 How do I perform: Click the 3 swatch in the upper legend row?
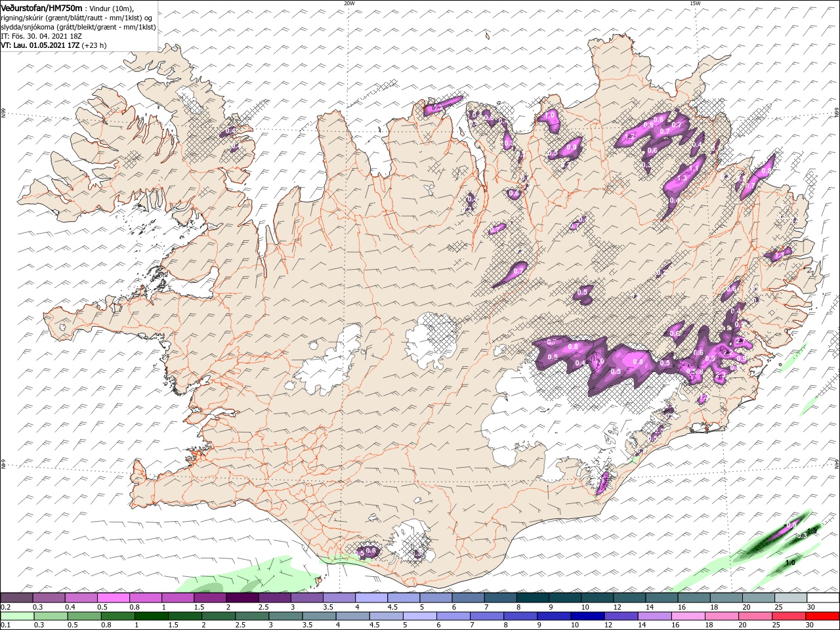tap(307, 598)
